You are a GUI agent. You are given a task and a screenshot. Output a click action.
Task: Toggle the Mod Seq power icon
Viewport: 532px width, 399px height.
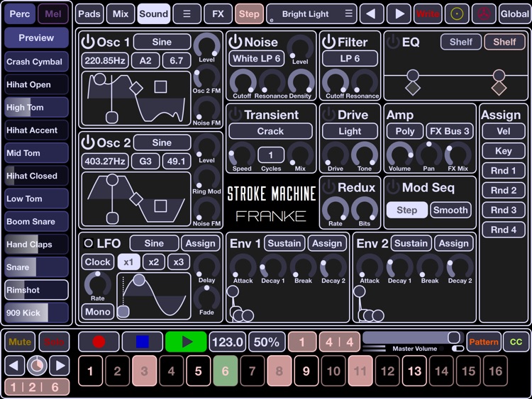[x=392, y=187]
